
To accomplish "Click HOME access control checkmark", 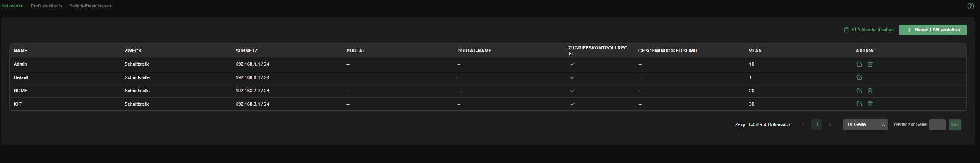I will pos(572,91).
